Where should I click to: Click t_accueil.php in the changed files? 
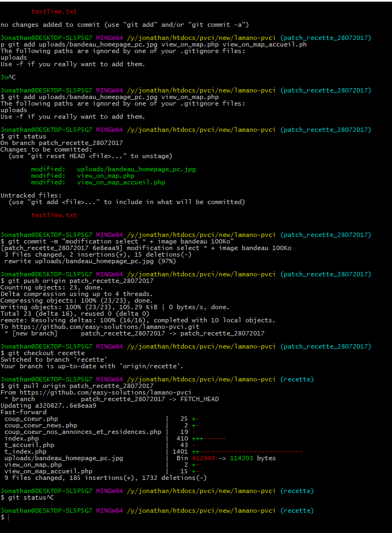tap(29, 445)
